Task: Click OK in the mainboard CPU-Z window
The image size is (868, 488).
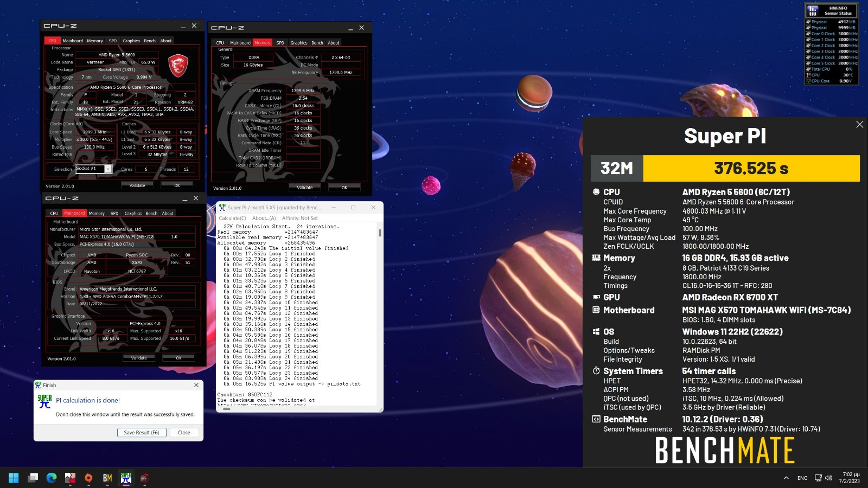Action: click(x=178, y=358)
